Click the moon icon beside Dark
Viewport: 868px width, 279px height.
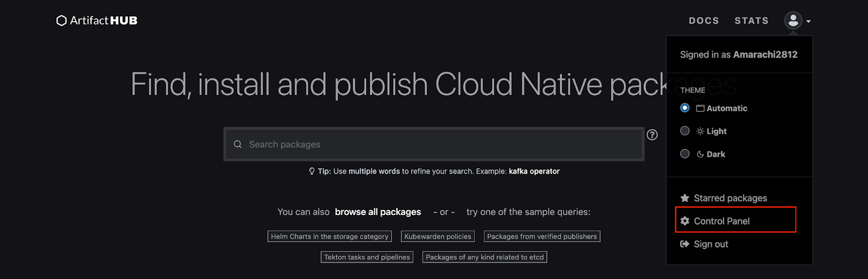pyautogui.click(x=700, y=154)
